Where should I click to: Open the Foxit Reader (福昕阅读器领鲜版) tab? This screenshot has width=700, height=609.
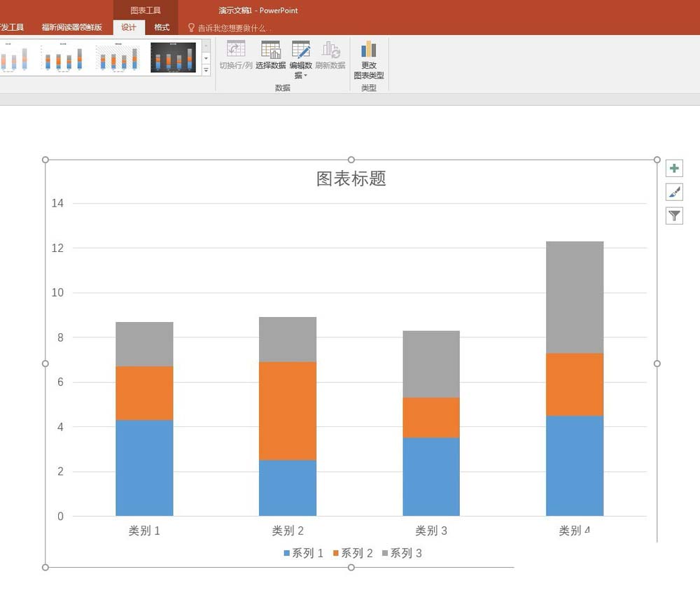tap(71, 27)
